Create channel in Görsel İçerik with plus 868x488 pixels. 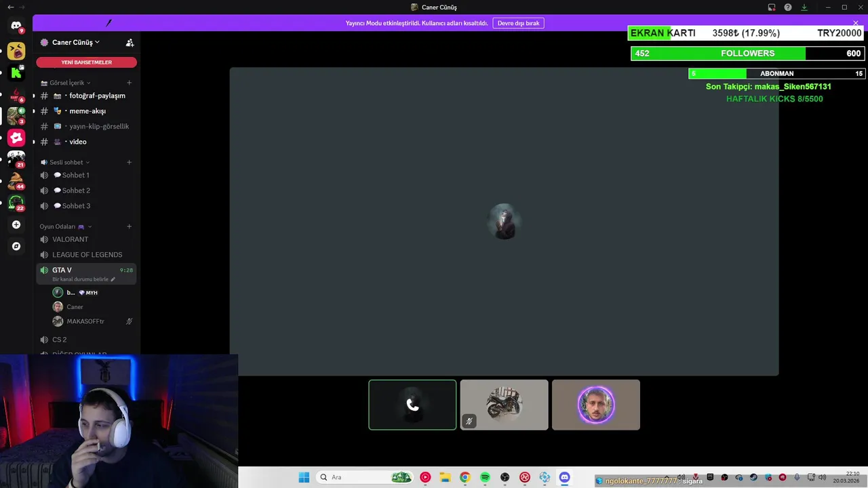pos(130,83)
